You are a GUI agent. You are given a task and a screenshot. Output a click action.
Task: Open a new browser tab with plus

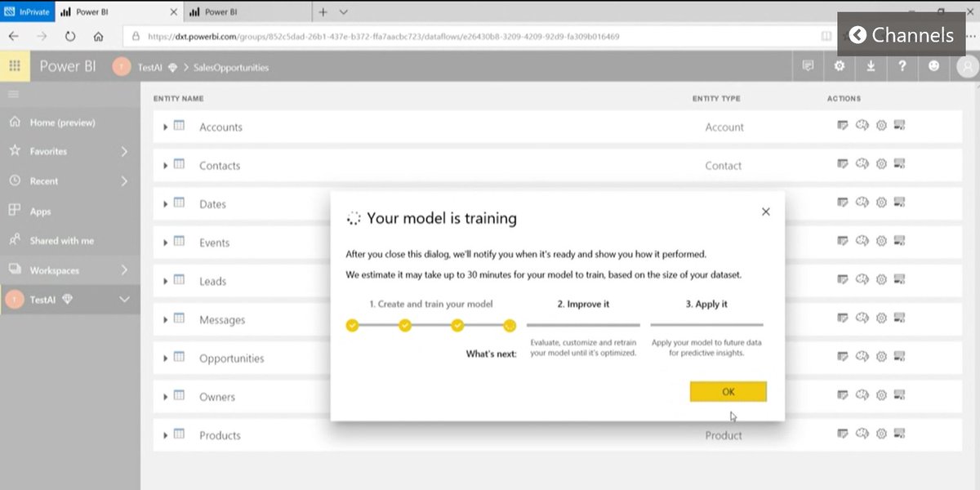coord(323,12)
